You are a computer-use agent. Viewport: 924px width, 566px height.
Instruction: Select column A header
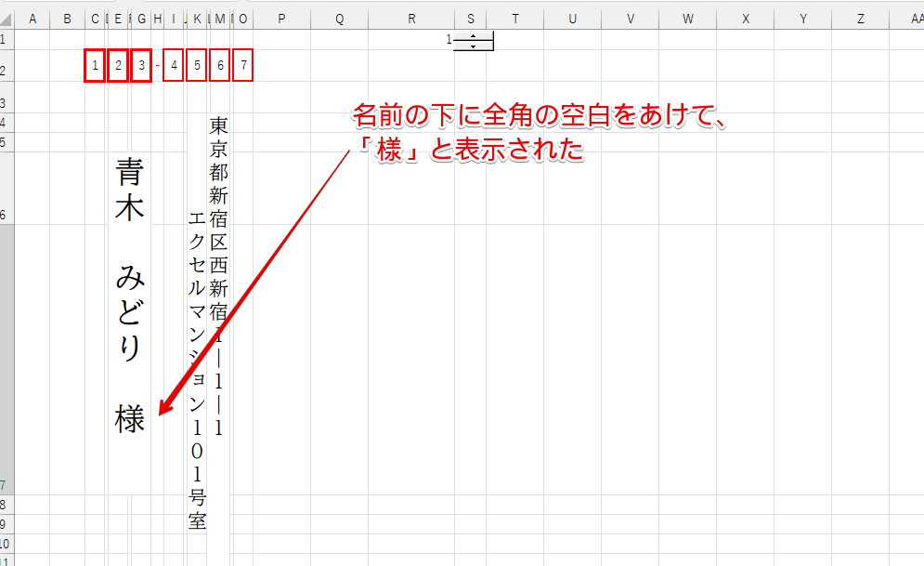coord(33,18)
